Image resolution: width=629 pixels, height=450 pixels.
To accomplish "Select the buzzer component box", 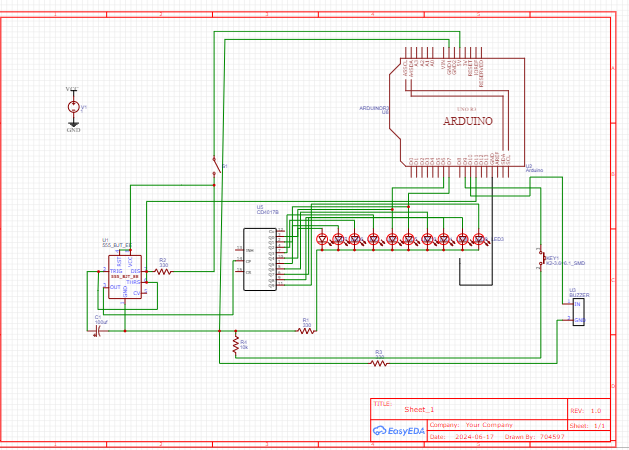I will pyautogui.click(x=578, y=312).
